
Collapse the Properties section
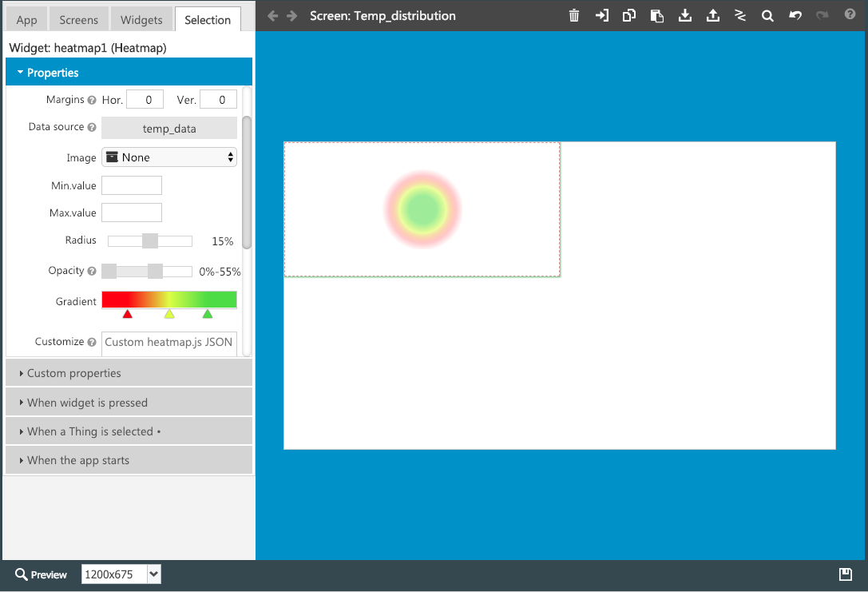(52, 72)
